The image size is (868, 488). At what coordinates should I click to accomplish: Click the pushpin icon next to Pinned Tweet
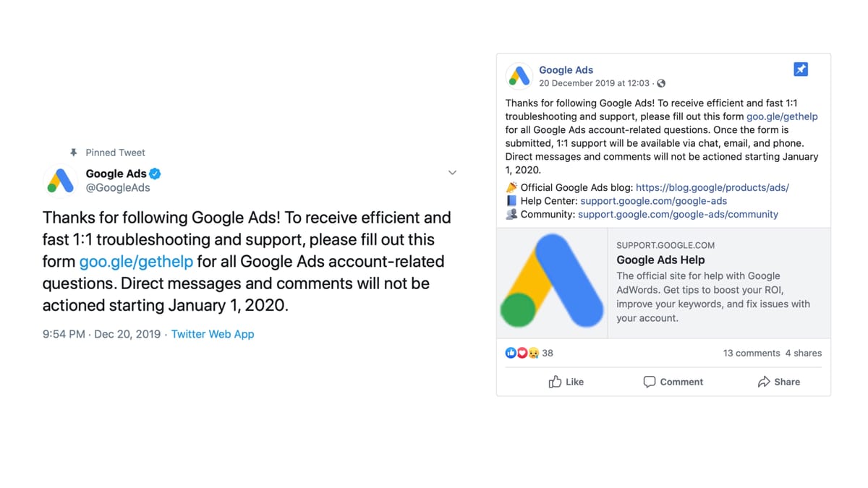click(x=73, y=153)
